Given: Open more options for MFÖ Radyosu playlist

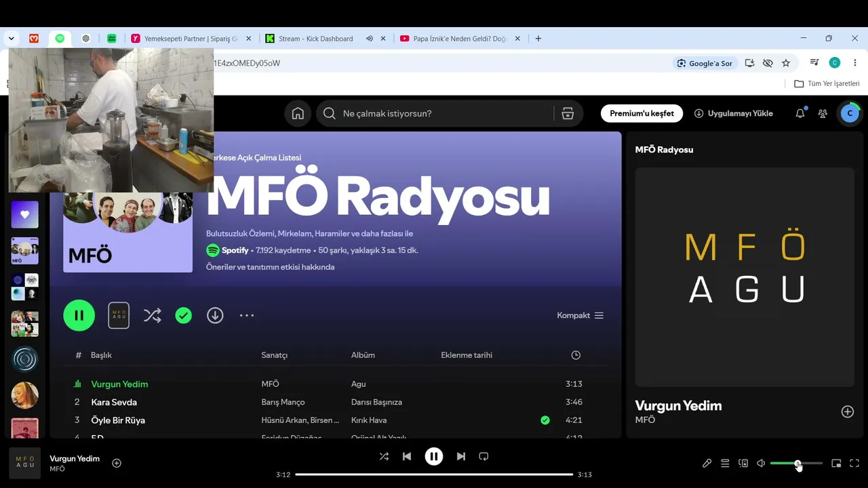Looking at the screenshot, I should pos(247,315).
